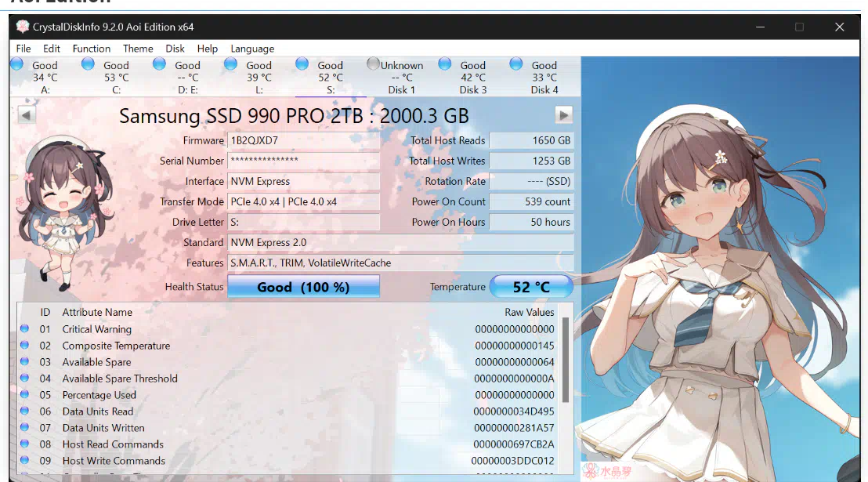Viewport: 868px width, 482px height.
Task: Click the Critical Warning status indicator
Action: [x=24, y=328]
